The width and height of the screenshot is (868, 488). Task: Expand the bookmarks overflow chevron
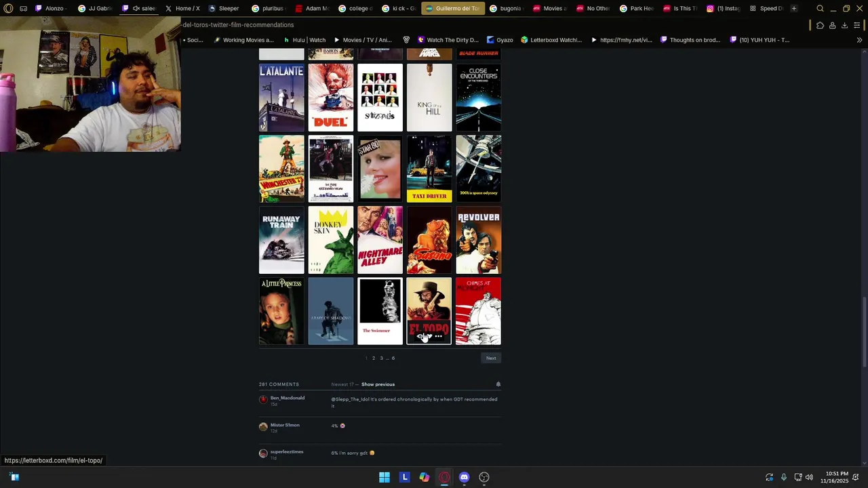pos(859,40)
